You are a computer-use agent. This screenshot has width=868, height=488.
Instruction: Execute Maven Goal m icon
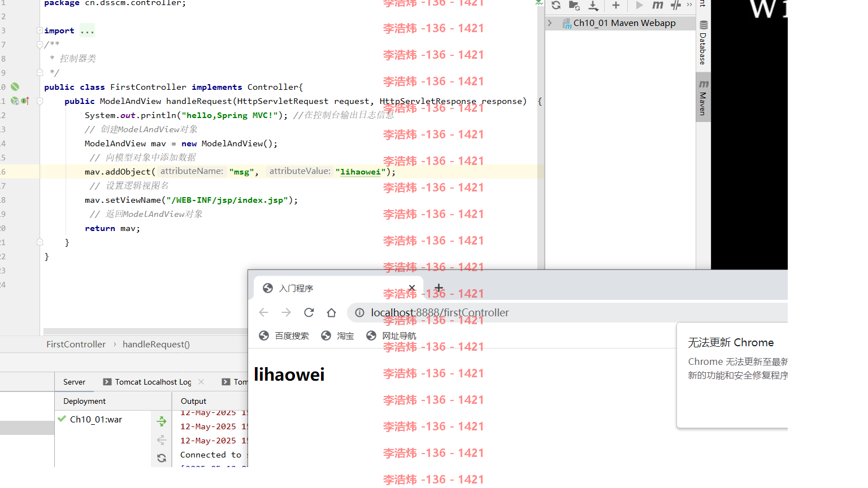(658, 5)
